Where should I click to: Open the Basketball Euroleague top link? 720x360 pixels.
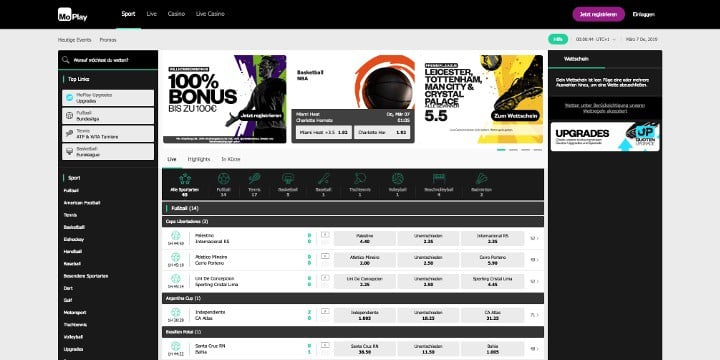(108, 152)
